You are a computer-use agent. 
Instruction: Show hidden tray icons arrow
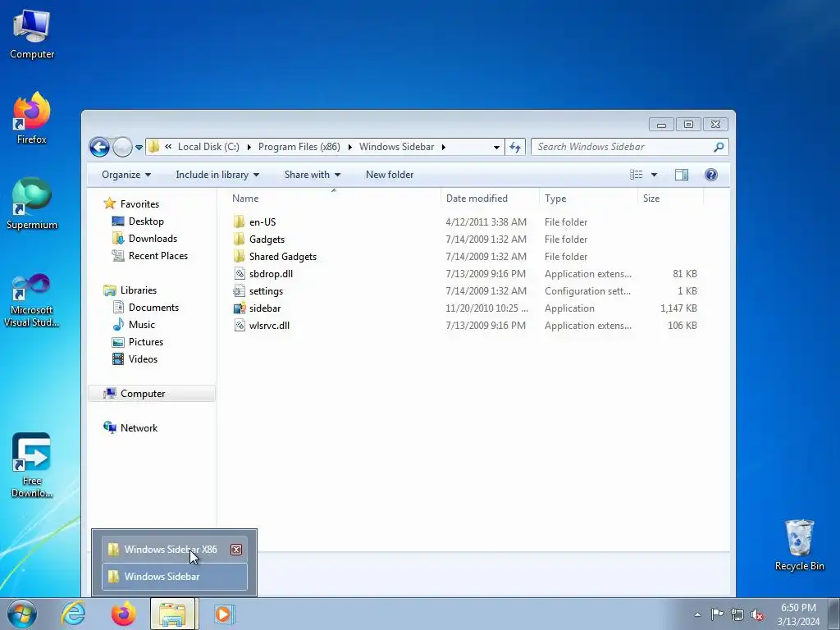coord(697,615)
